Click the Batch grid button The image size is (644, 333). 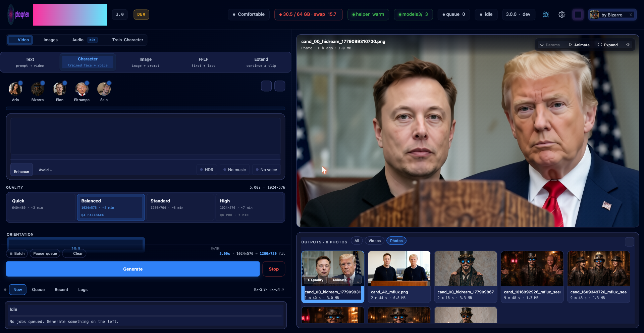pyautogui.click(x=17, y=253)
